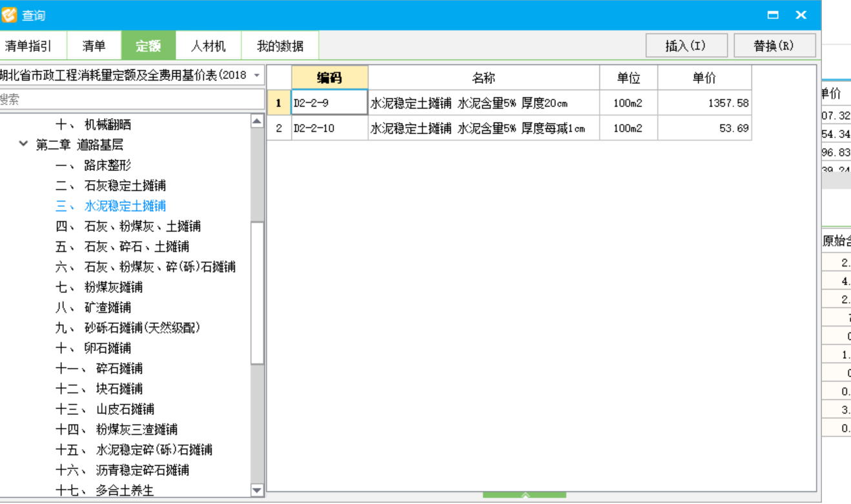Select tree item 八、矿渣摊铺
Image resolution: width=851 pixels, height=504 pixels.
pos(93,308)
